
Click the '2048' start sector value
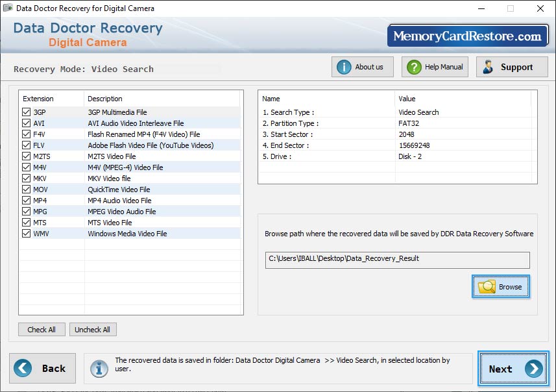pos(406,134)
